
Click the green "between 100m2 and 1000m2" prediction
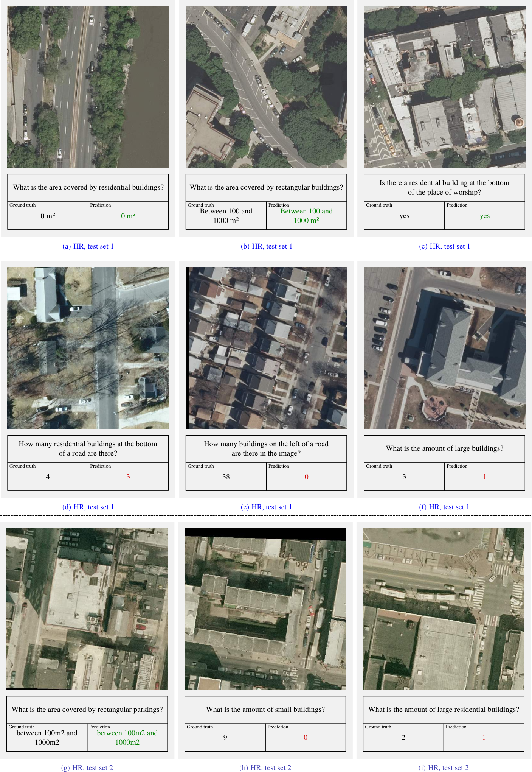127,738
